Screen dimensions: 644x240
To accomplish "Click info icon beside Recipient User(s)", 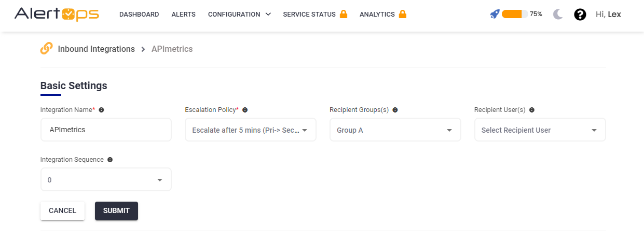I will [x=532, y=110].
